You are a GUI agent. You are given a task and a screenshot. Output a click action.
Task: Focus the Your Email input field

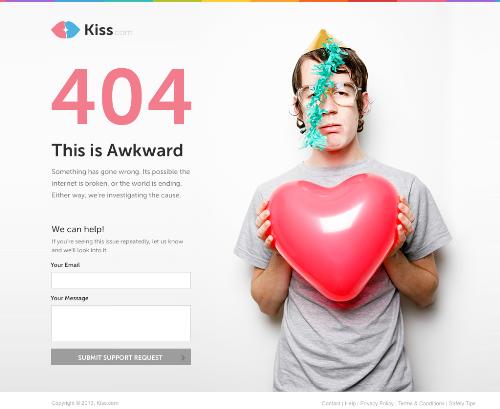pyautogui.click(x=121, y=280)
